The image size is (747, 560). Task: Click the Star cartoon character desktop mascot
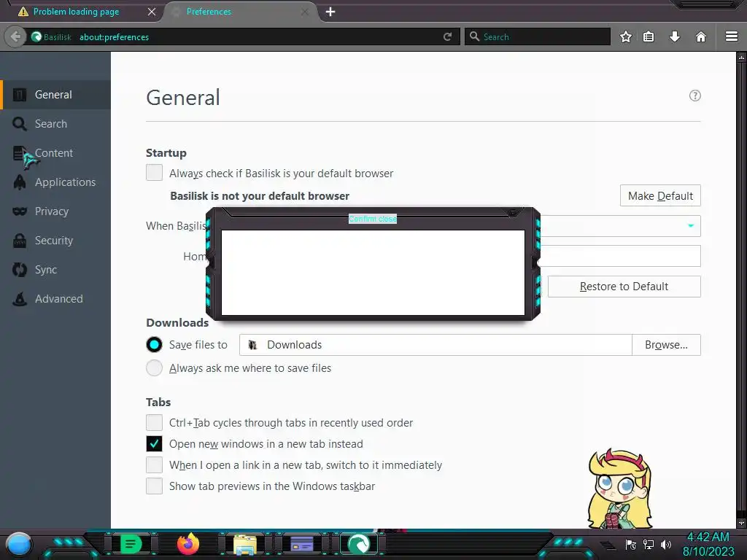(x=619, y=489)
